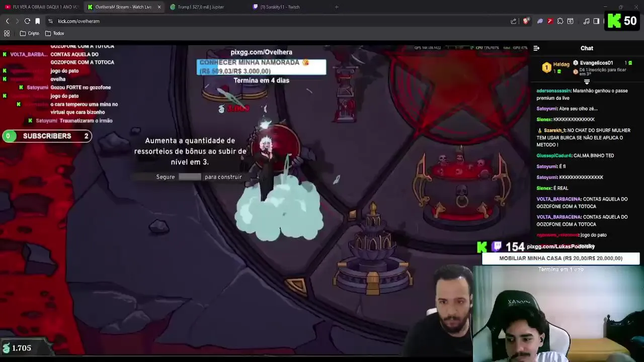The width and height of the screenshot is (644, 362).
Task: Select the OvelheraM Stream tab
Action: 123,7
